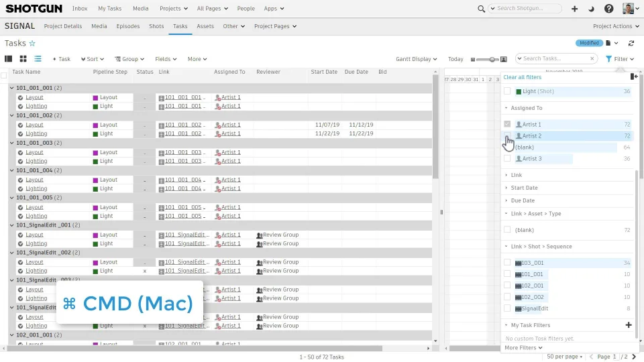Click the Review Group icon in 101_SignalEdit_001 Layout row

[259, 235]
